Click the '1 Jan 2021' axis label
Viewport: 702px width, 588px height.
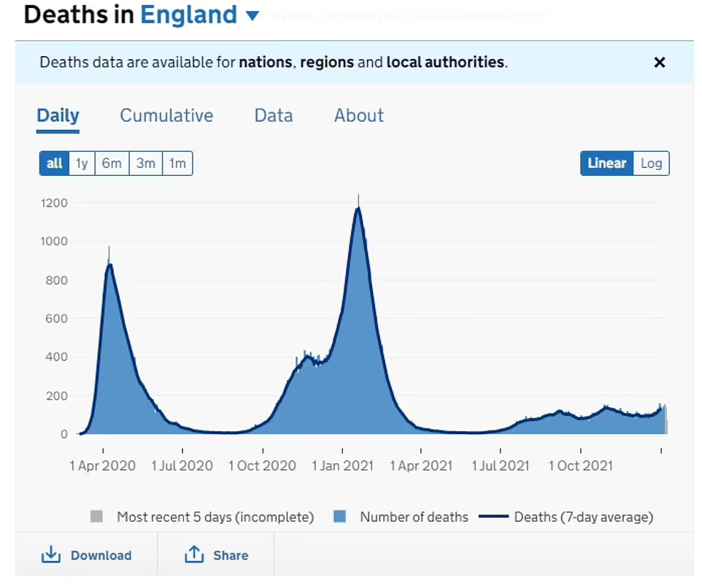click(x=342, y=466)
